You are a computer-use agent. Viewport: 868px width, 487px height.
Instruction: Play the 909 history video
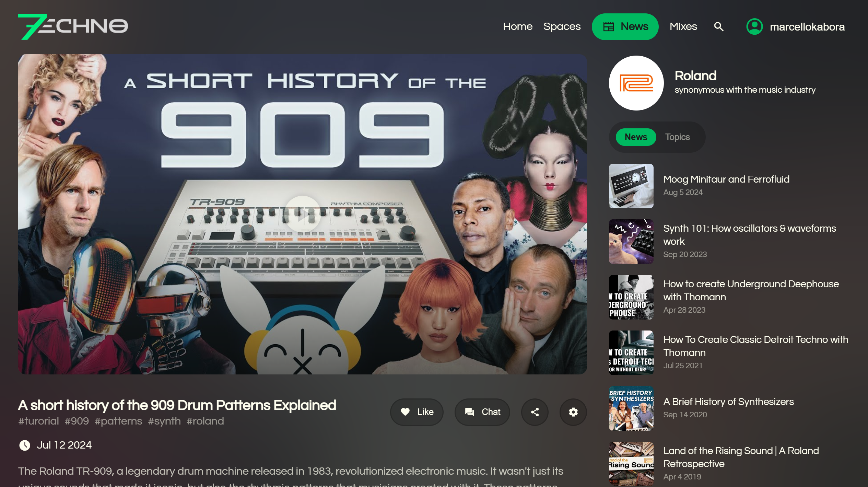[x=303, y=214]
